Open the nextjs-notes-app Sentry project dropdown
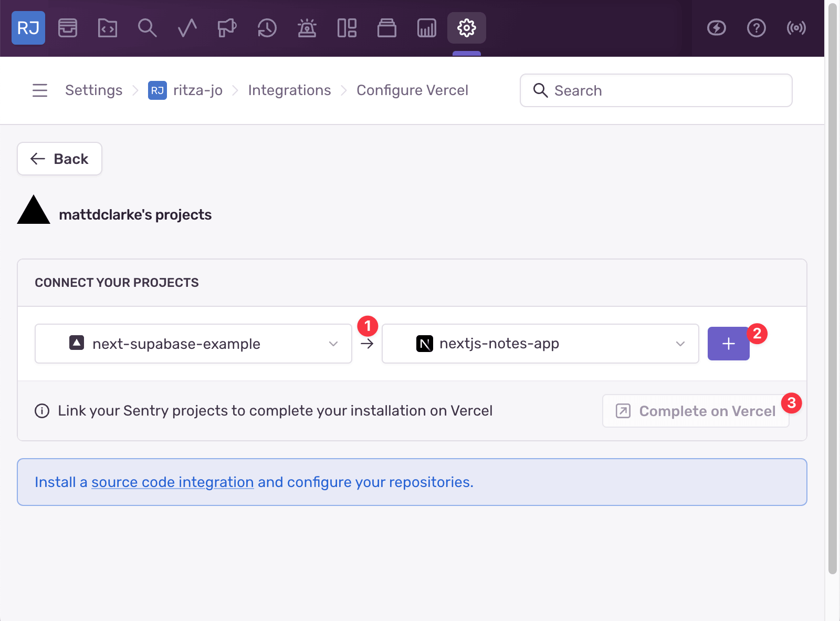This screenshot has height=621, width=840. 540,344
